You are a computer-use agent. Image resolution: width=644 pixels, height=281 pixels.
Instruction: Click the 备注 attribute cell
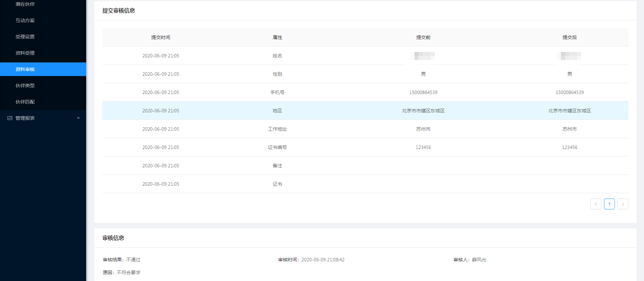click(x=277, y=166)
